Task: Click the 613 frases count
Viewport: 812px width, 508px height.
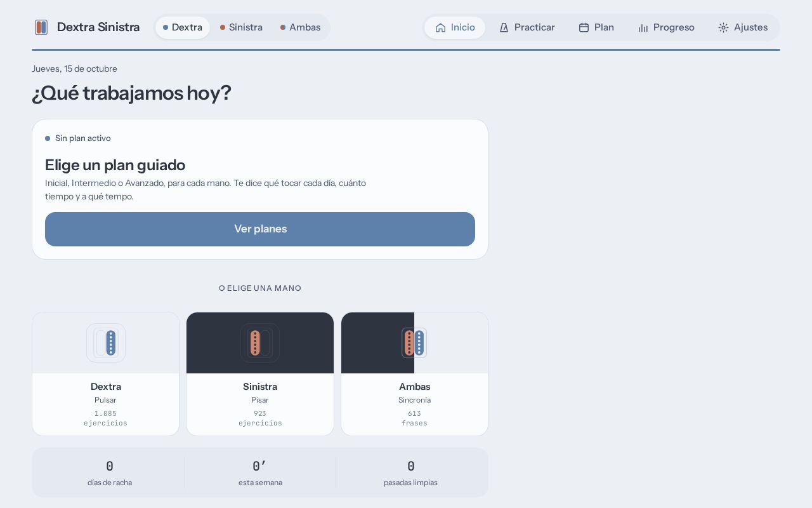Action: (x=415, y=418)
